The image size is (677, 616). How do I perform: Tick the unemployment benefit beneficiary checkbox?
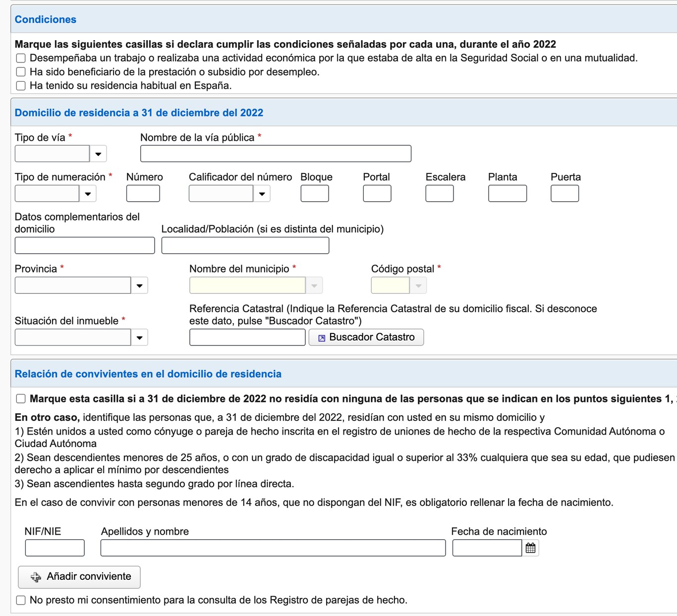pyautogui.click(x=21, y=72)
